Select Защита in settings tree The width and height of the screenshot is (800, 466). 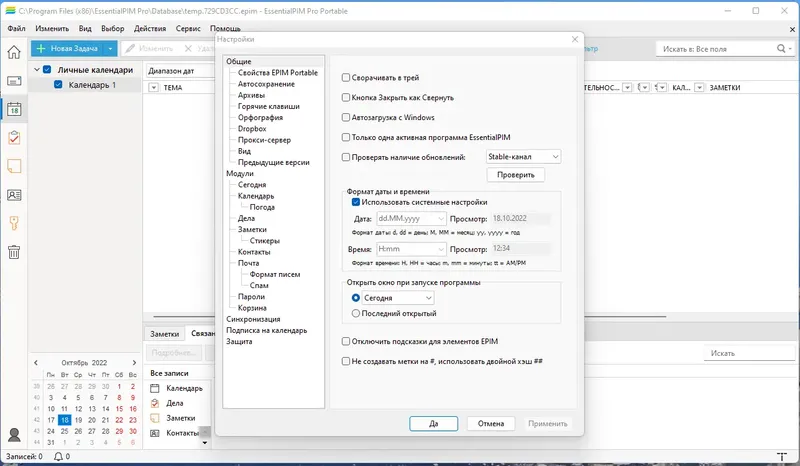click(239, 341)
